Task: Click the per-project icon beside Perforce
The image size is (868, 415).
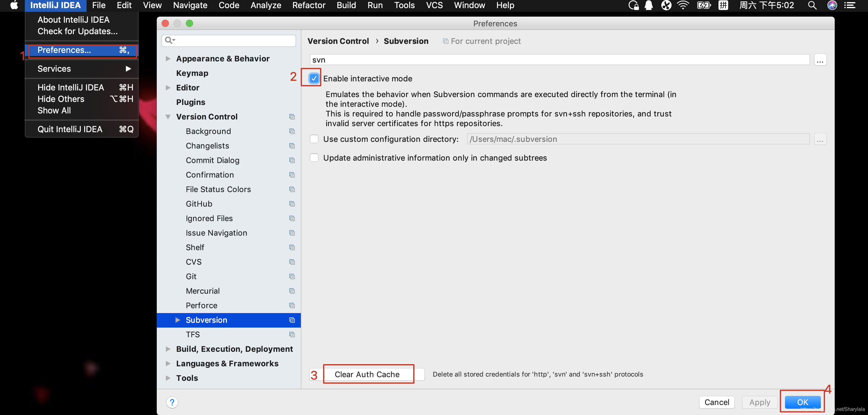Action: pos(292,305)
